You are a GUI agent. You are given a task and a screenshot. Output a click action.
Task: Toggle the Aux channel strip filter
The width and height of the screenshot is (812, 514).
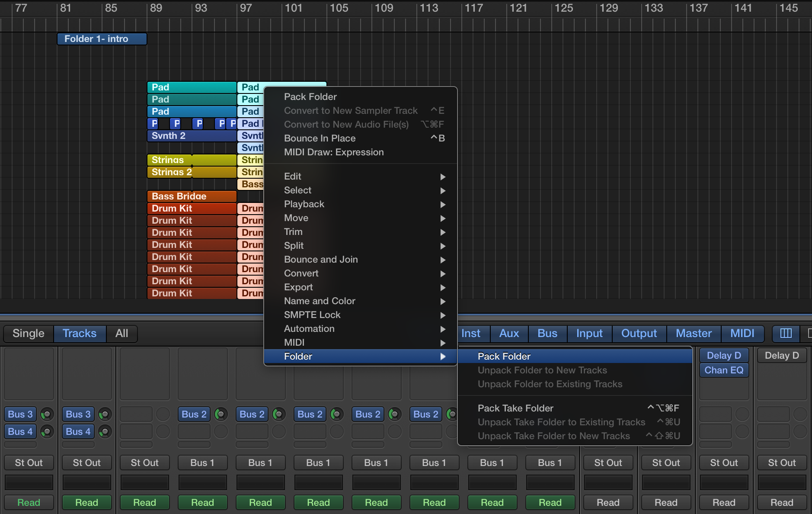(x=508, y=334)
